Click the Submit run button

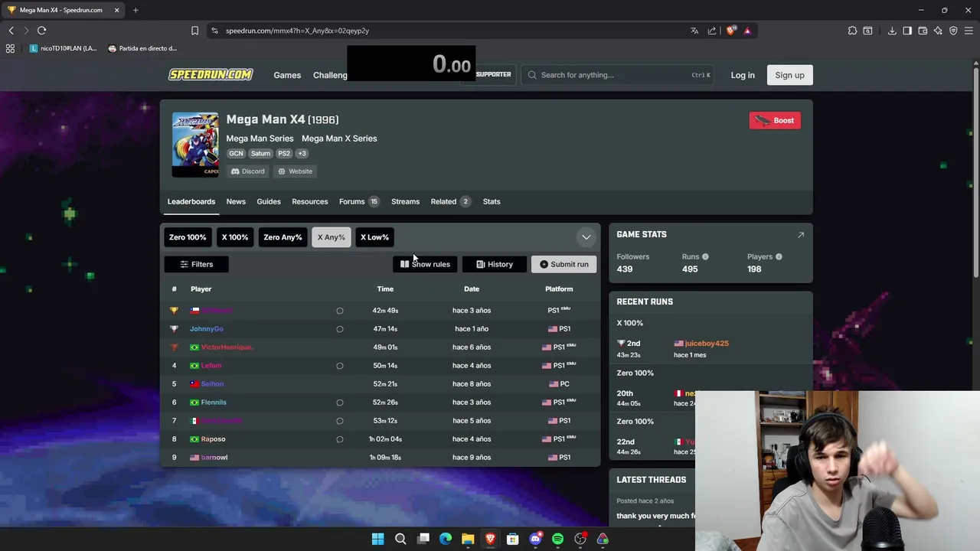[563, 264]
